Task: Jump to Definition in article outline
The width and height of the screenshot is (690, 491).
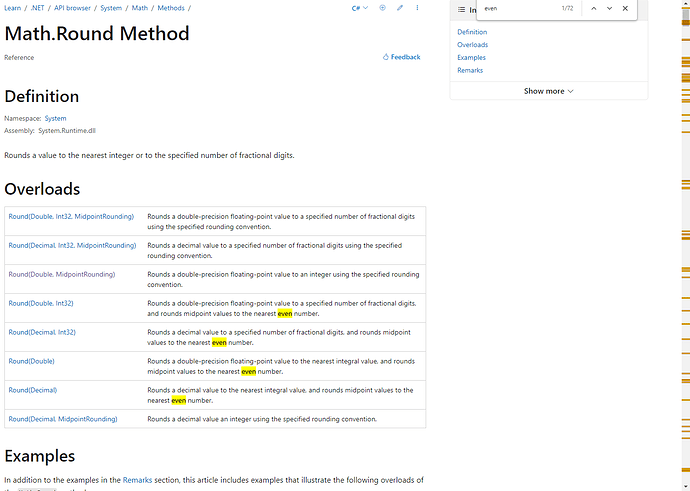Action: click(x=472, y=32)
